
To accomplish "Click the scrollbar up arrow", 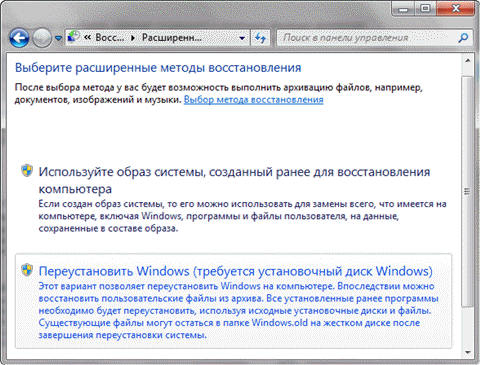I will click(x=468, y=61).
